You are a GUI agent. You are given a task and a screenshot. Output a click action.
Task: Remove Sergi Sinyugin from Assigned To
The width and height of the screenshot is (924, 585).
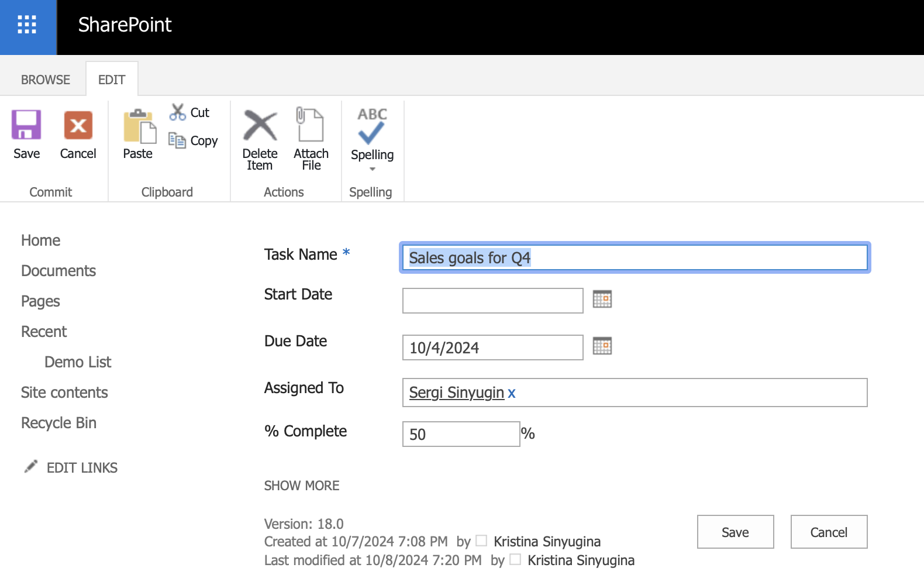click(x=512, y=393)
